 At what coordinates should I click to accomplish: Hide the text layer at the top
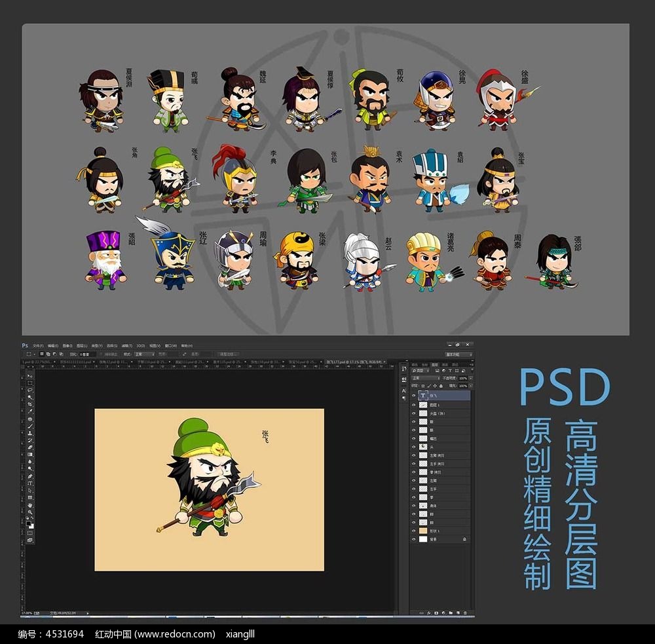point(414,395)
